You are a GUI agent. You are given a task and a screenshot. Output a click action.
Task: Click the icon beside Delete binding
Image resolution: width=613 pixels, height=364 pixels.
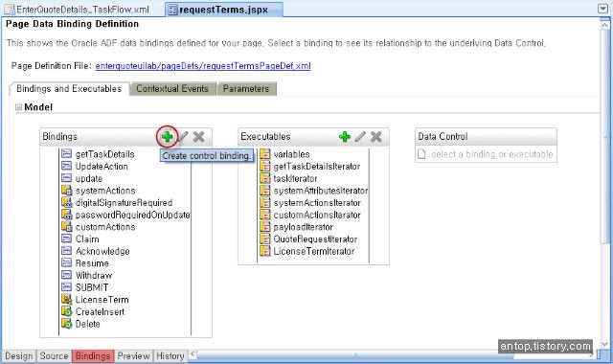pyautogui.click(x=67, y=324)
